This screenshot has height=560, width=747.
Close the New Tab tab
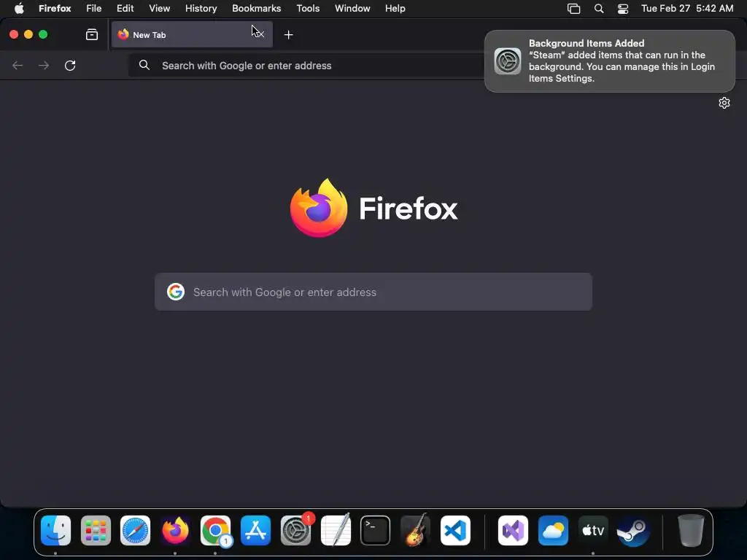260,35
